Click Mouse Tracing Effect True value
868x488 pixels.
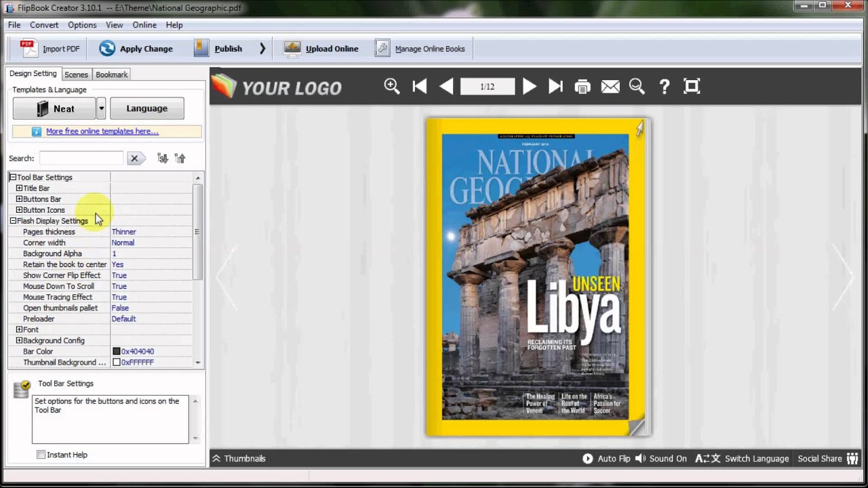pos(119,297)
